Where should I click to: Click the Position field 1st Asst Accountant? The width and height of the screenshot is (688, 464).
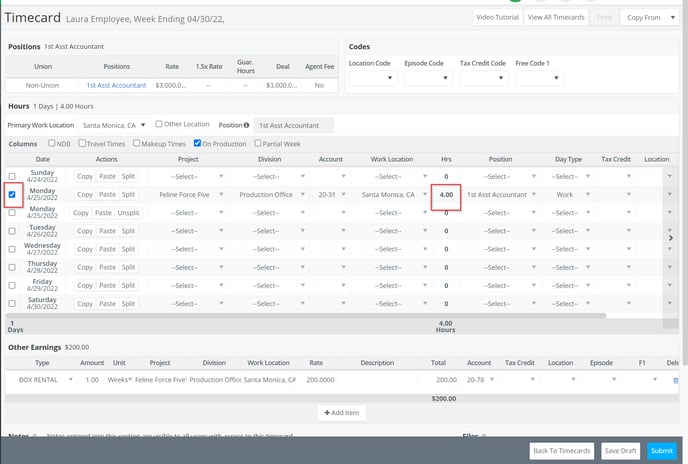tap(294, 126)
